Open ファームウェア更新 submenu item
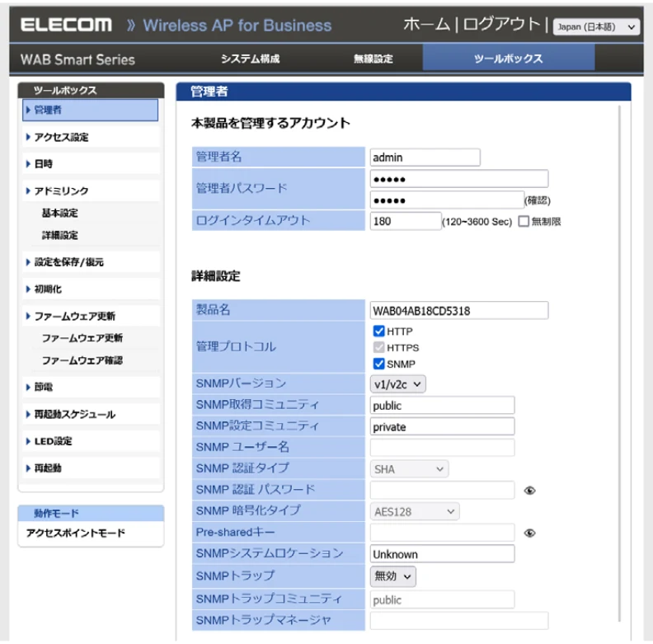653x644 pixels. pyautogui.click(x=82, y=338)
